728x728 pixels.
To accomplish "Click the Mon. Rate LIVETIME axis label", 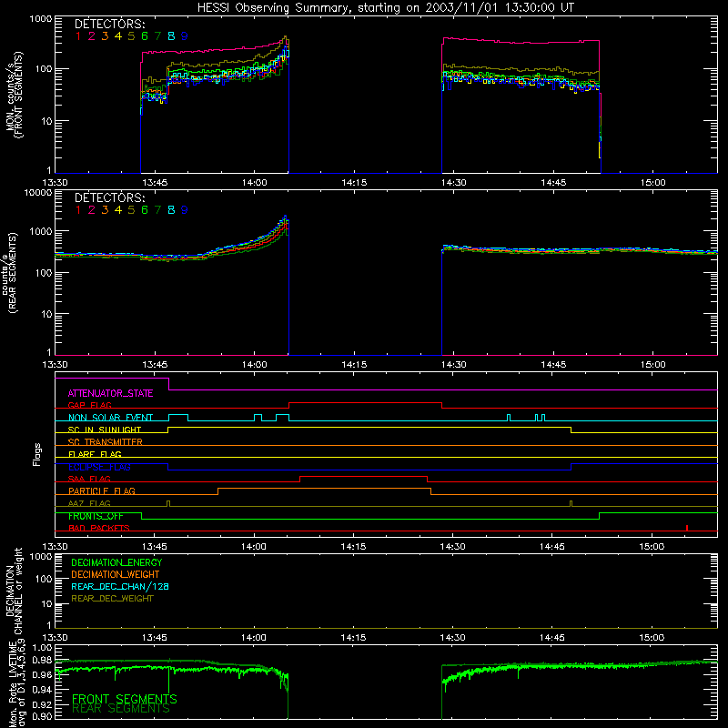I will click(x=17, y=685).
